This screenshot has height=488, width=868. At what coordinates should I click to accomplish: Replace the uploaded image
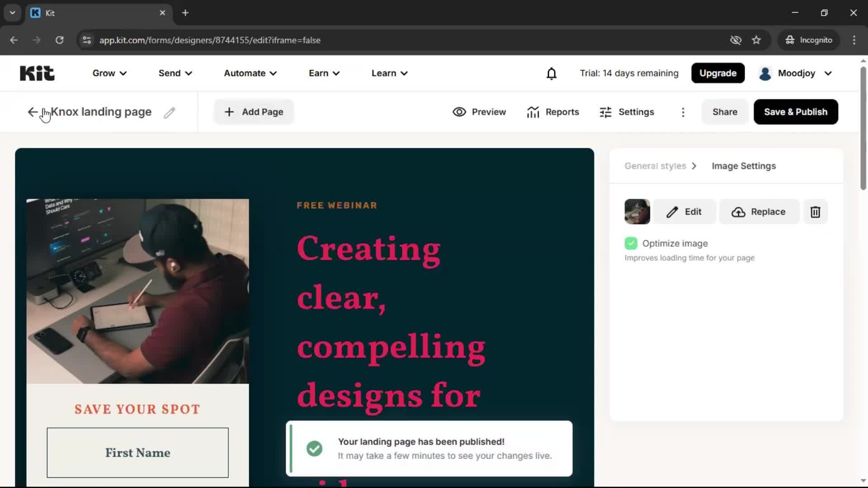click(759, 211)
